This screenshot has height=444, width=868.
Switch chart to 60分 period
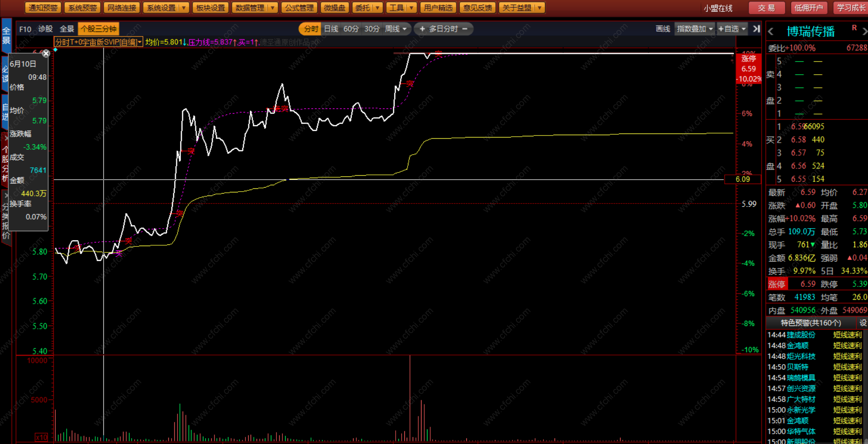(351, 29)
